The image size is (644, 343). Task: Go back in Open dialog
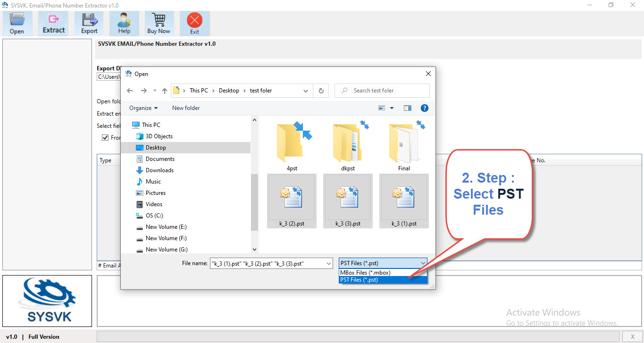coord(130,91)
